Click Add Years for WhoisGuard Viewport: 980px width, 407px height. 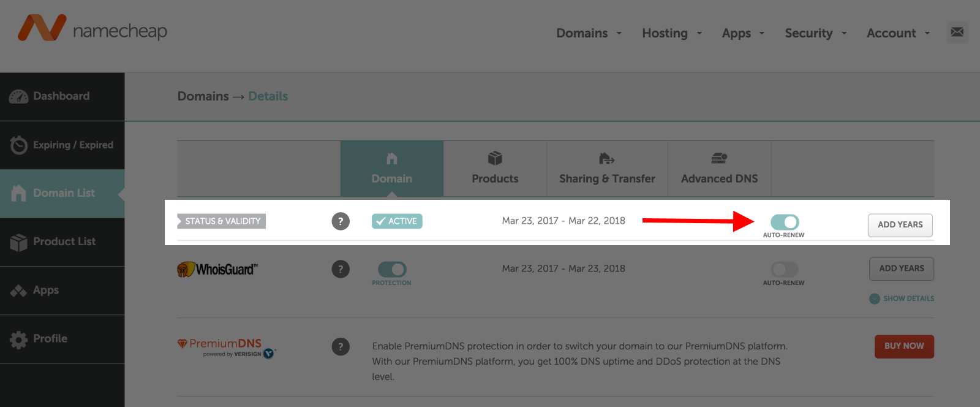coord(902,268)
